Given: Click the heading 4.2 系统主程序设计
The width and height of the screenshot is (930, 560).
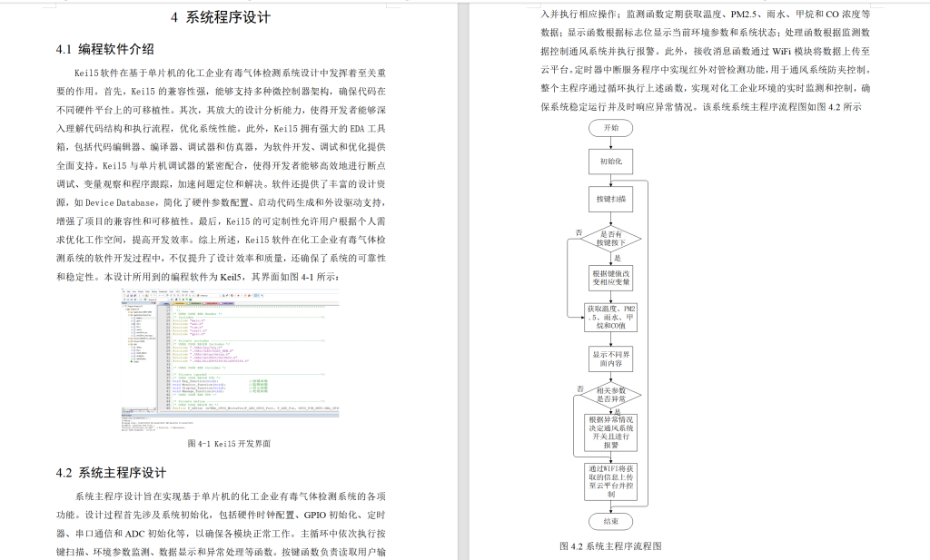Looking at the screenshot, I should coord(109,472).
